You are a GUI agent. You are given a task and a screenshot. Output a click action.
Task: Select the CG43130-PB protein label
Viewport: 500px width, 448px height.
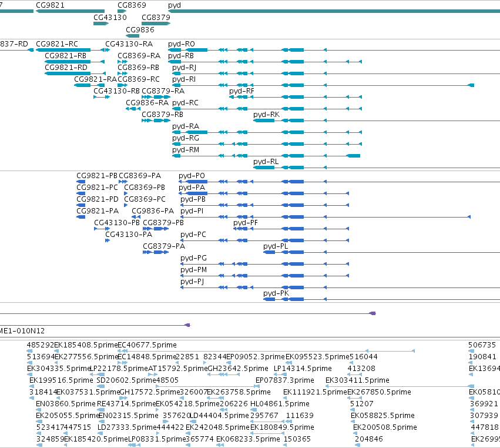[117, 222]
